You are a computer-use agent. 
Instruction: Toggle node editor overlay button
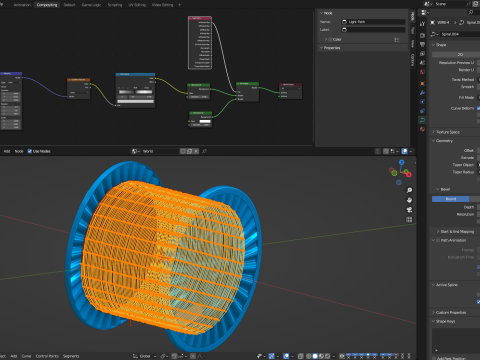tap(404, 151)
